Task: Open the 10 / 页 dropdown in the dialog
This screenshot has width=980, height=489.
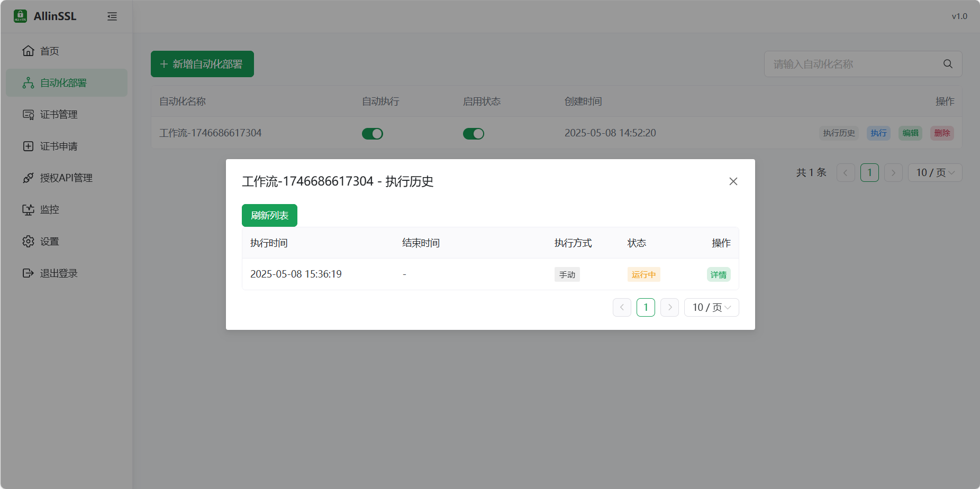Action: tap(711, 307)
